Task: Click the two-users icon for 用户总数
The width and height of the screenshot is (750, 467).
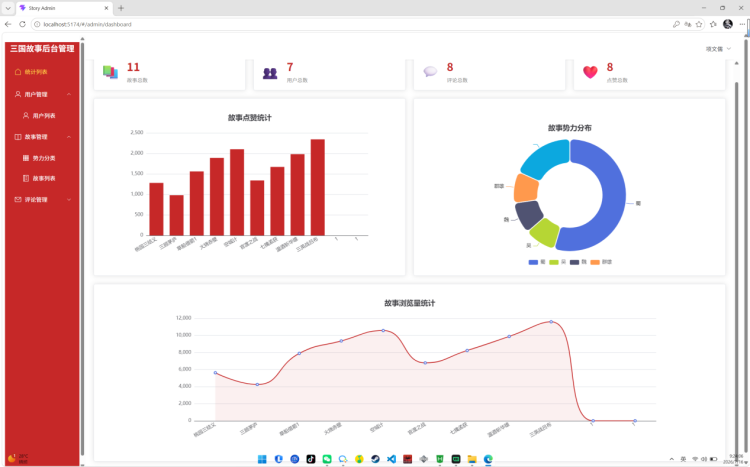Action: coord(270,73)
